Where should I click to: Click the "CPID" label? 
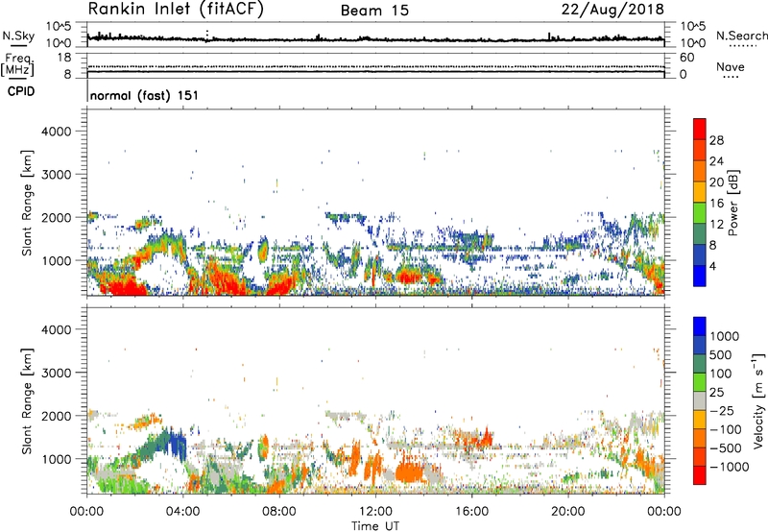click(21, 91)
